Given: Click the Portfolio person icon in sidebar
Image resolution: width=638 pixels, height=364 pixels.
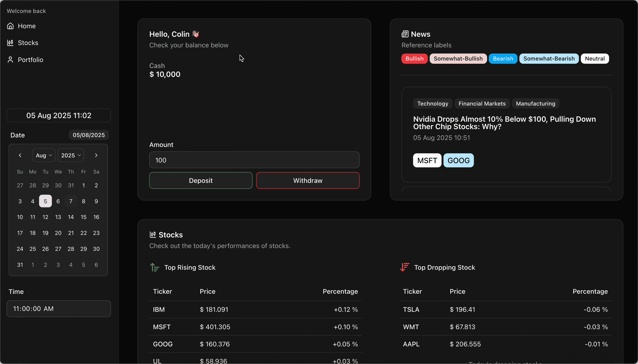Looking at the screenshot, I should (10, 60).
